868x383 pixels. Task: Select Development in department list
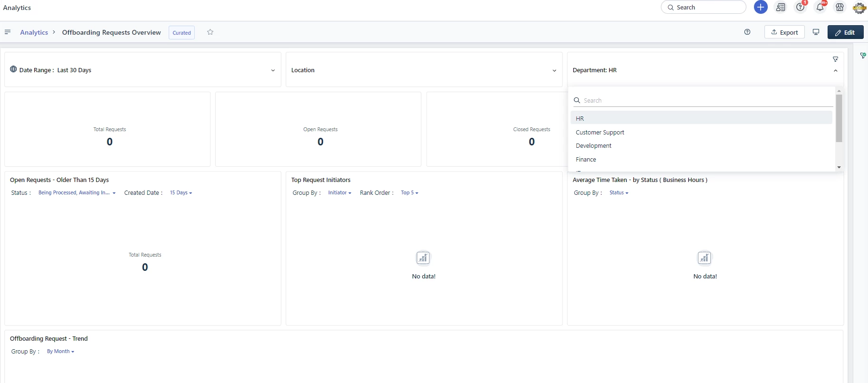pos(701,145)
